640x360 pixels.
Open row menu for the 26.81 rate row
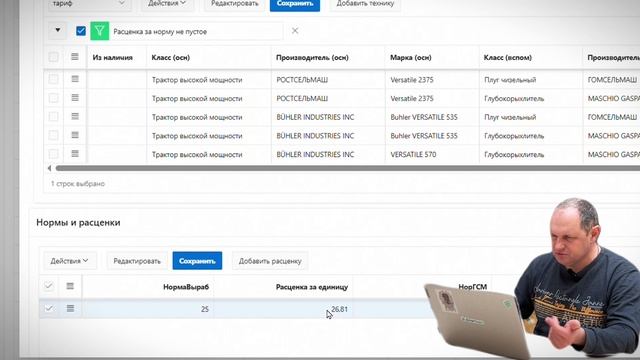pos(70,309)
